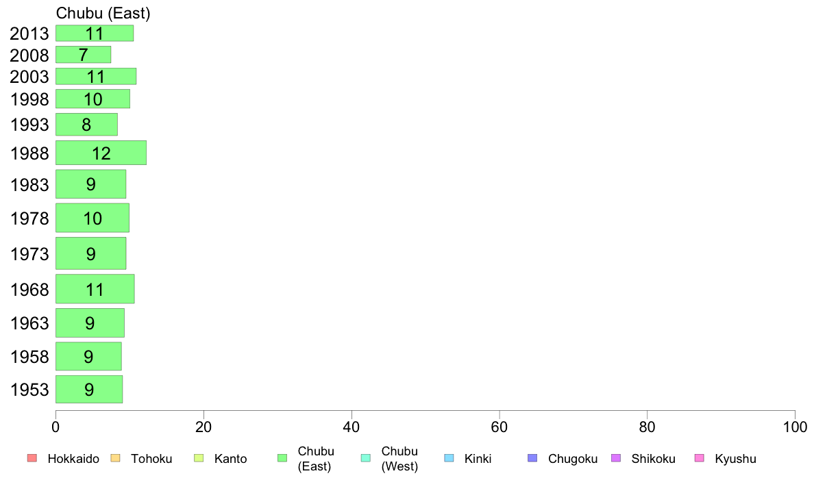Select the 2013 bar at the top
This screenshot has height=504, width=814.
[x=95, y=34]
